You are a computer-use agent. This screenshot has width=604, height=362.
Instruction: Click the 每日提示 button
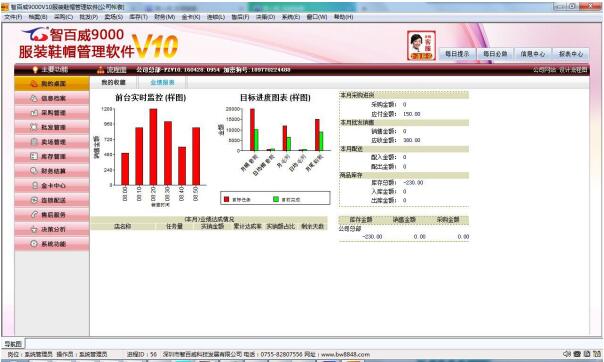457,54
